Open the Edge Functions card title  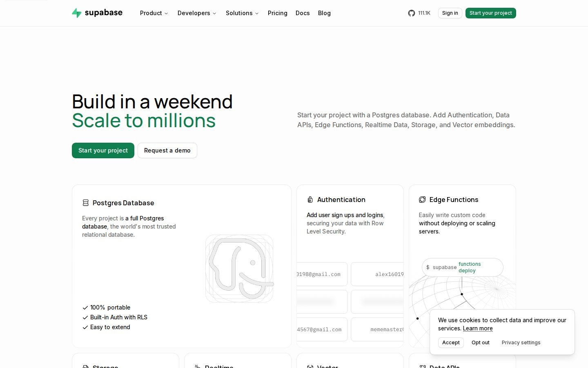pyautogui.click(x=454, y=200)
